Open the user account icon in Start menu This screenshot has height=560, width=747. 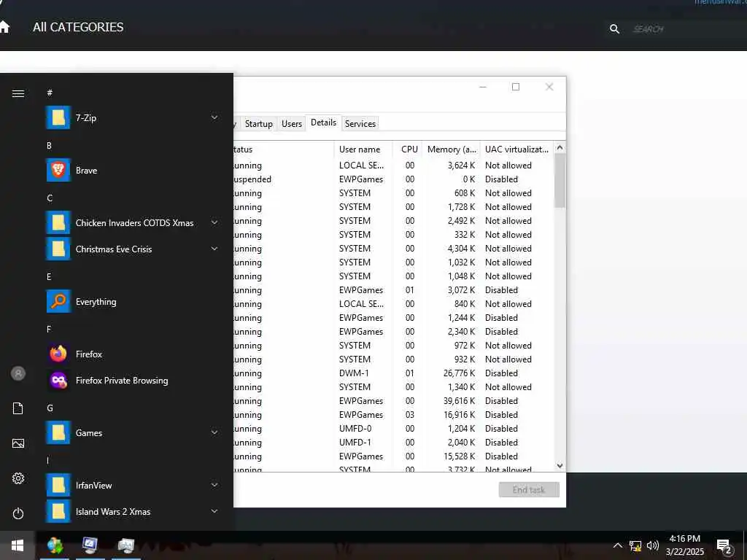pos(18,373)
